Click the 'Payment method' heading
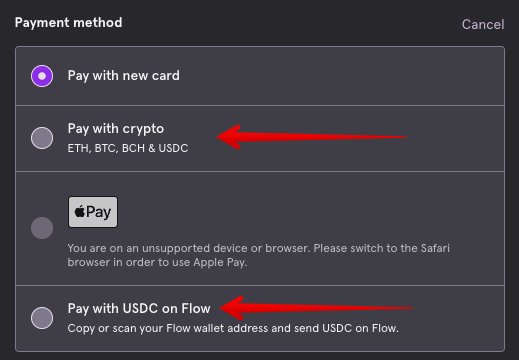Viewport: 519px width, 360px height. [x=69, y=23]
